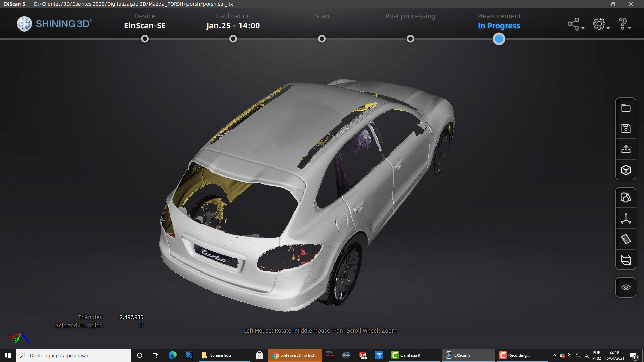This screenshot has height=362, width=644.
Task: Click the Device step marker circle
Action: tap(145, 39)
